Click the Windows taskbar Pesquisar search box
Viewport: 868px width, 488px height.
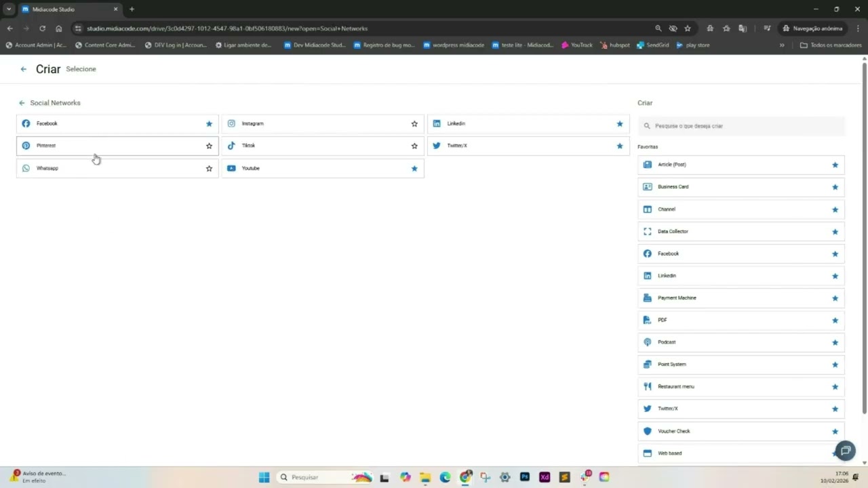tap(325, 477)
